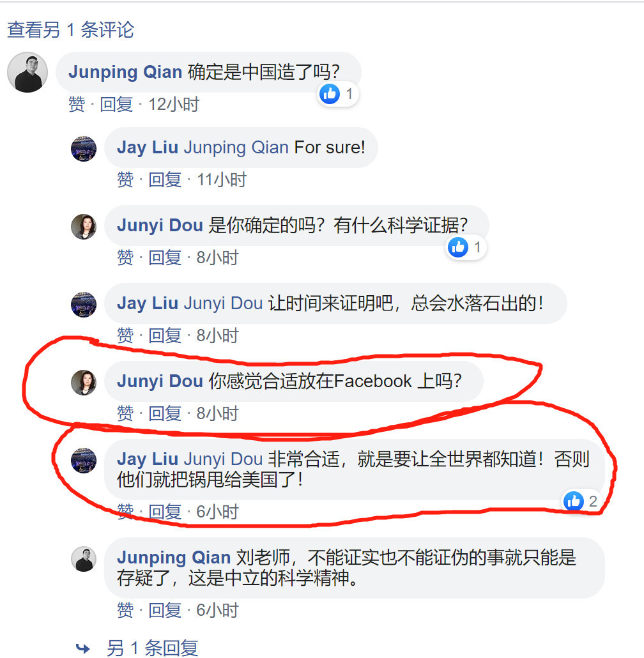Click 回复 under Junyi Dou's Facebook question comment

tap(165, 413)
